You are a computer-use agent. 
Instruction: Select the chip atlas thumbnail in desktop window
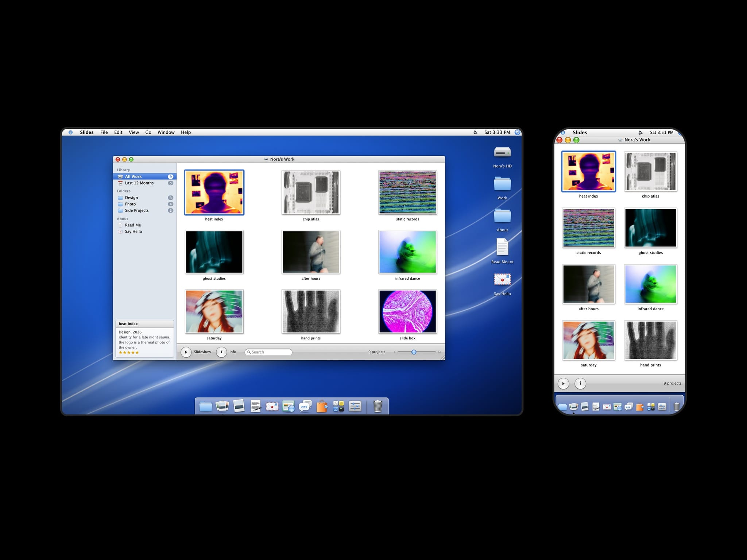tap(311, 192)
